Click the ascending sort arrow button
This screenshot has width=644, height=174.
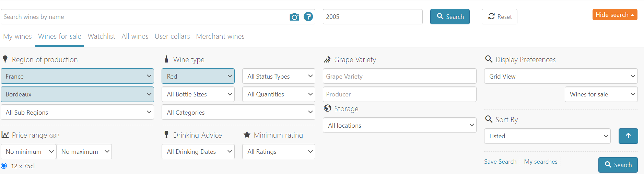[628, 136]
